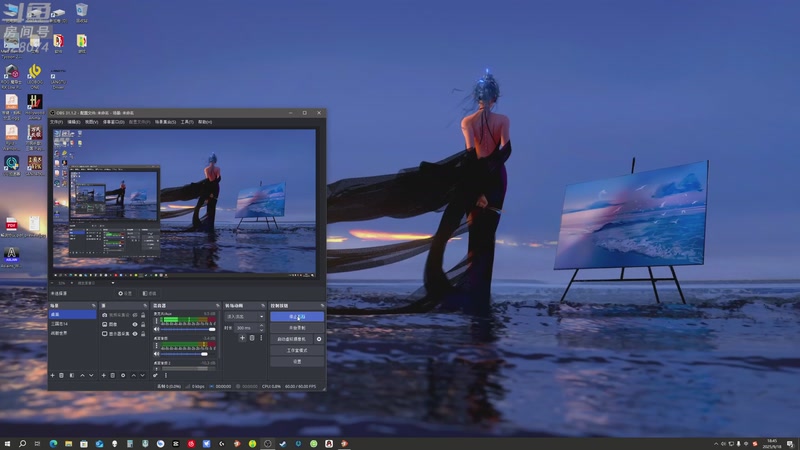Open source properties gear in Sources toolbar
This screenshot has height=450, width=800.
(x=123, y=376)
